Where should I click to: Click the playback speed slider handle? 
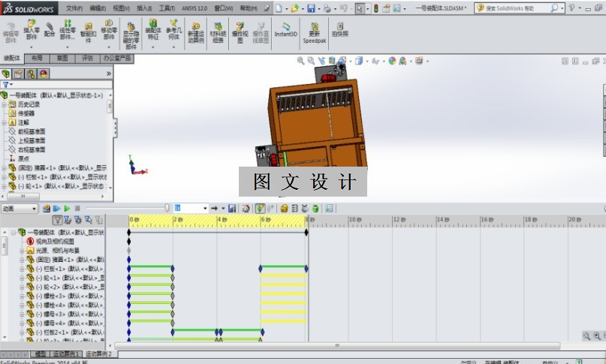pyautogui.click(x=167, y=209)
